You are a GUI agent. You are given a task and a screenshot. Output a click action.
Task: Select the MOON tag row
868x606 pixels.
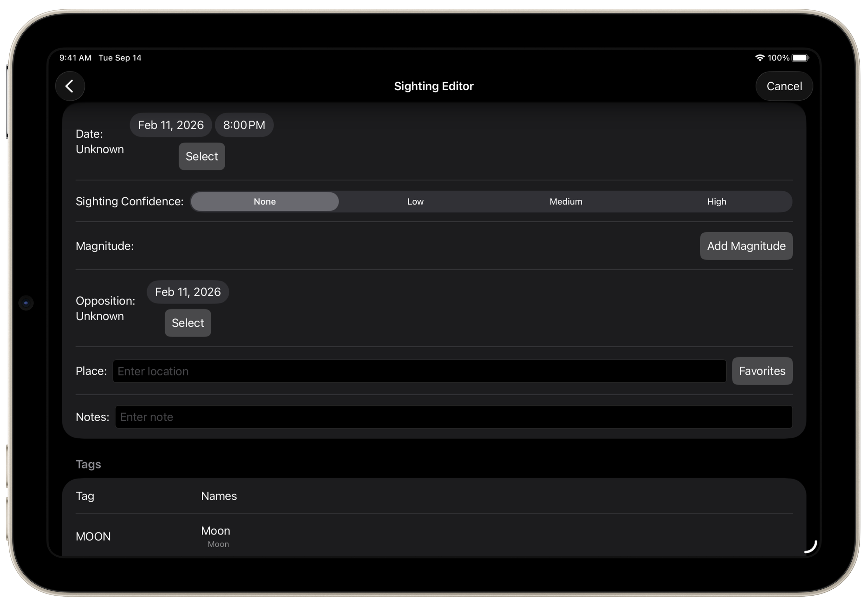[93, 537]
